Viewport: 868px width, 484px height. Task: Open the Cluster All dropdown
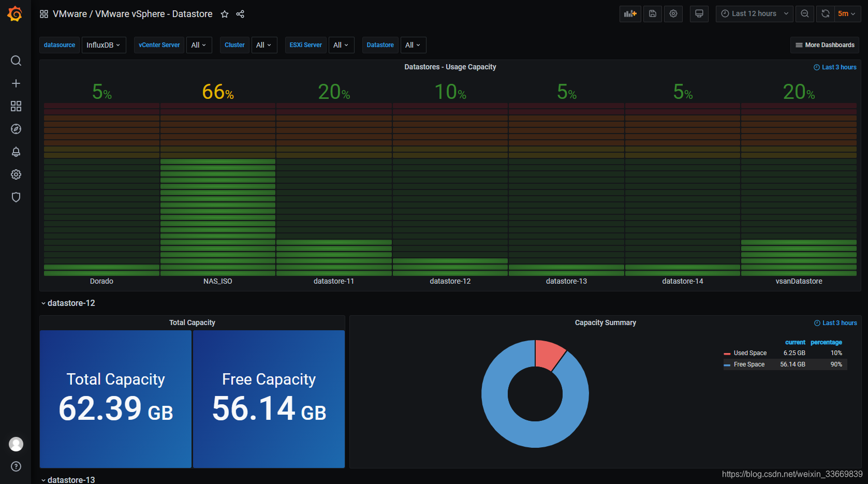click(264, 45)
